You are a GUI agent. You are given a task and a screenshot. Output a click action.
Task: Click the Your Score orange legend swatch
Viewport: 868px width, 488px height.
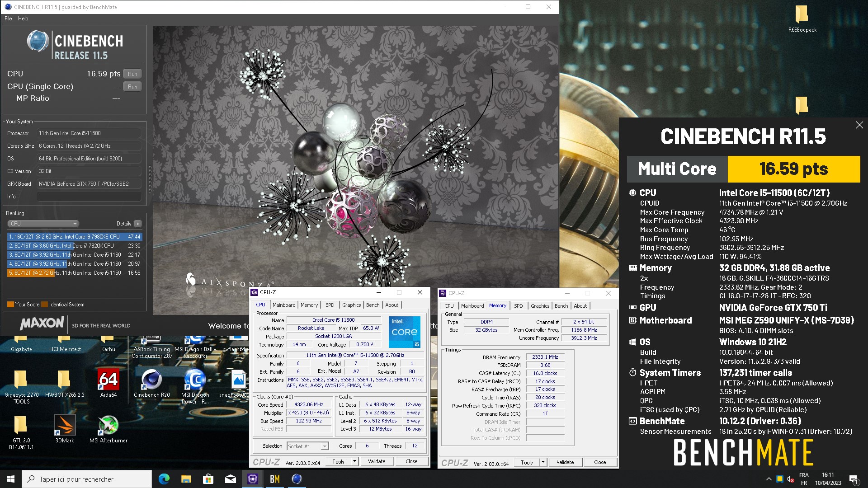coord(10,305)
